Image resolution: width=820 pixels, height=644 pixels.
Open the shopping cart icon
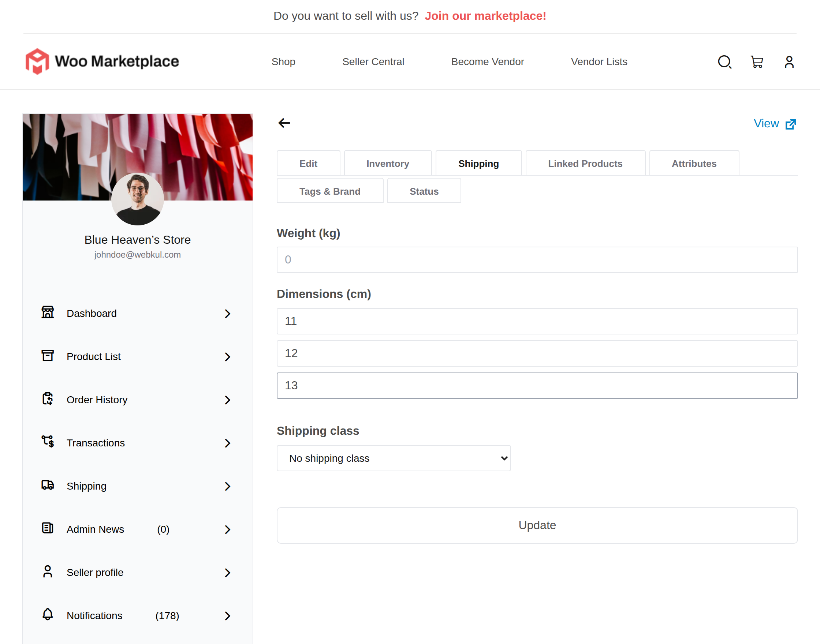coord(757,62)
